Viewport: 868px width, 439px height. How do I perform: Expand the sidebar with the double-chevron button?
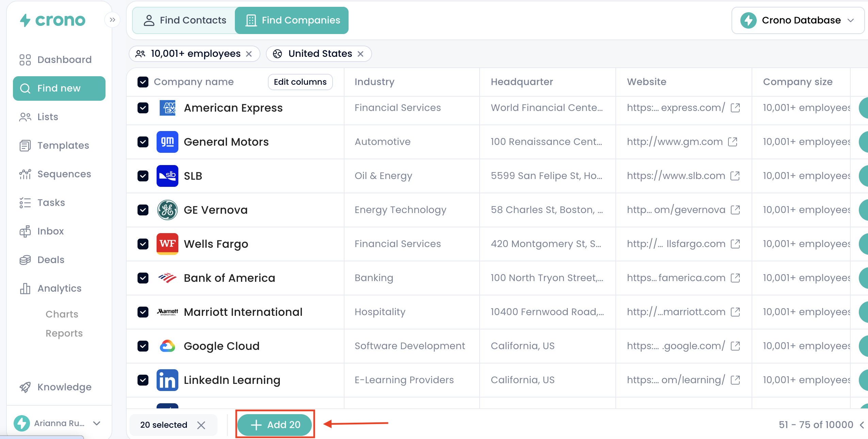pyautogui.click(x=112, y=20)
